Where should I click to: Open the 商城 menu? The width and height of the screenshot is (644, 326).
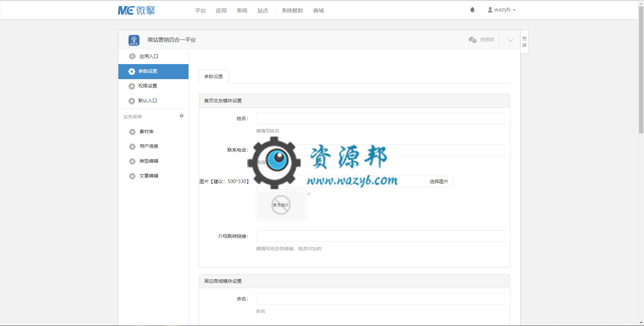click(x=318, y=11)
